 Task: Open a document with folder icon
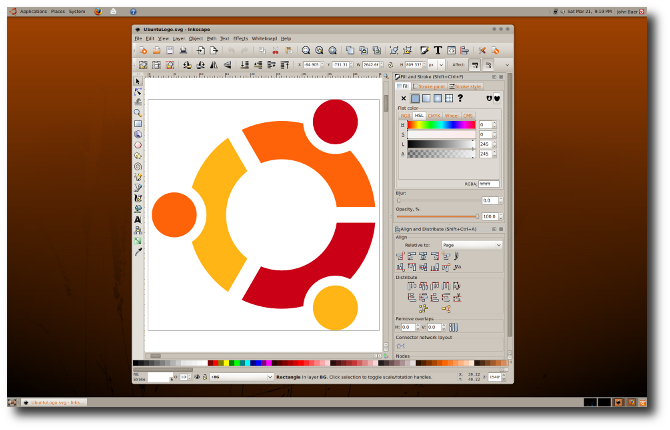coord(156,50)
